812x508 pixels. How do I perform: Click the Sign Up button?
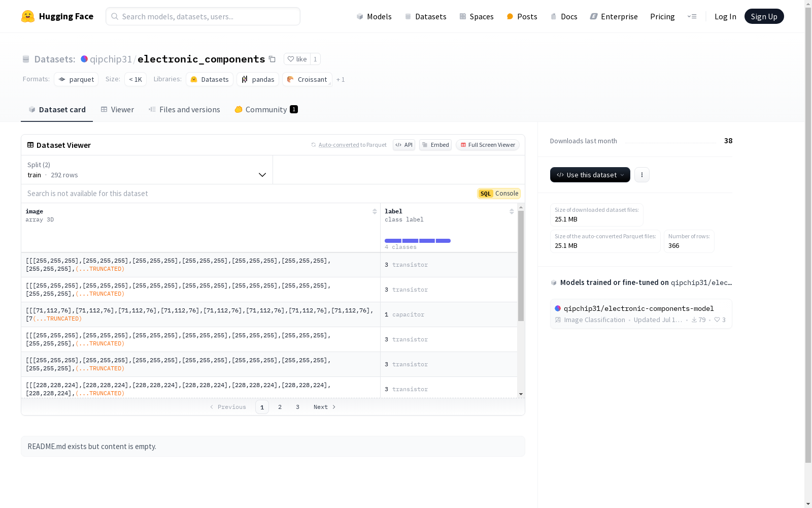pos(764,16)
